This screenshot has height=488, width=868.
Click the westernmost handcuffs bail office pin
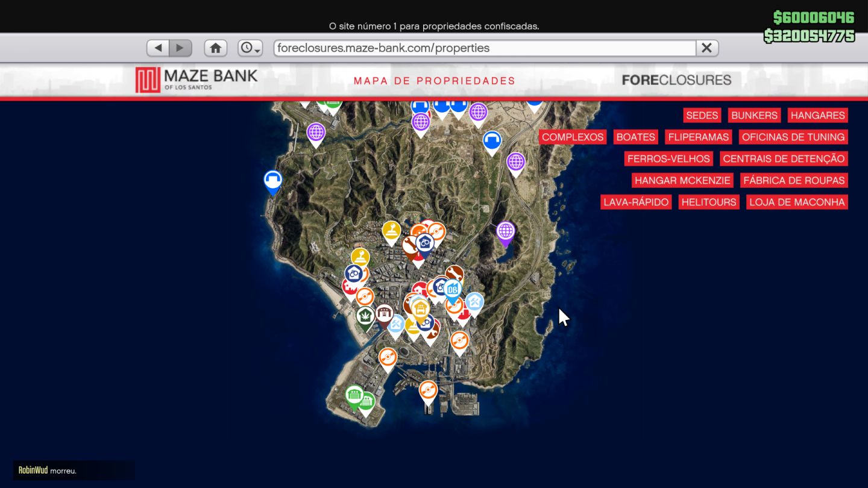point(354,274)
